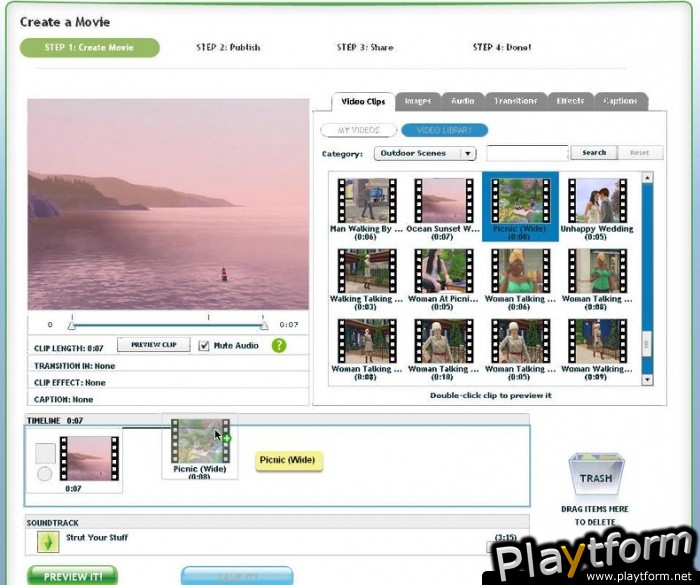700x585 pixels.
Task: Switch to the Audio tab
Action: pyautogui.click(x=462, y=101)
